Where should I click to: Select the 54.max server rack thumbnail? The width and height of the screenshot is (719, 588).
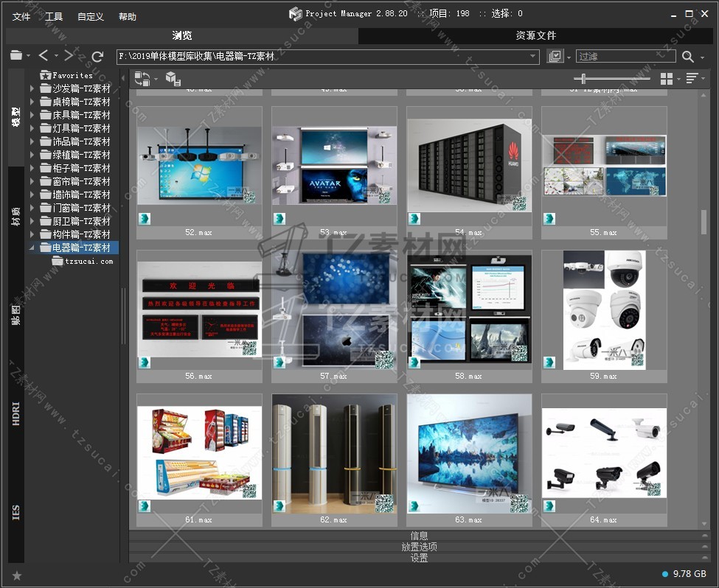469,166
